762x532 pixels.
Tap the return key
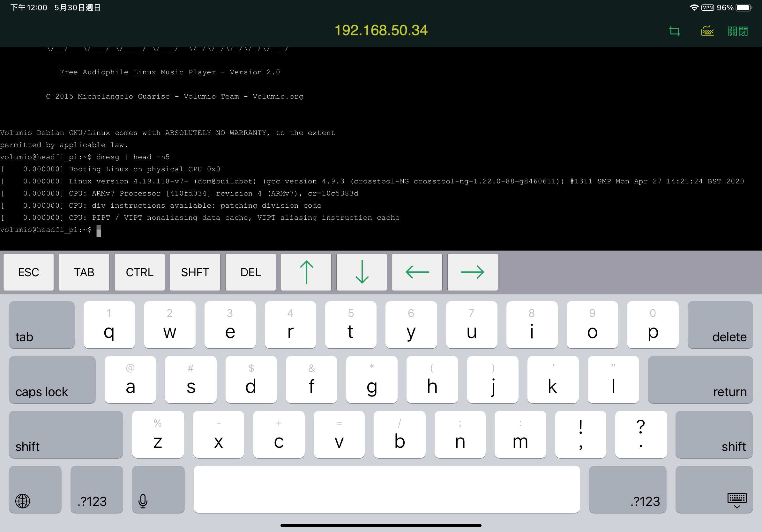[x=700, y=380]
